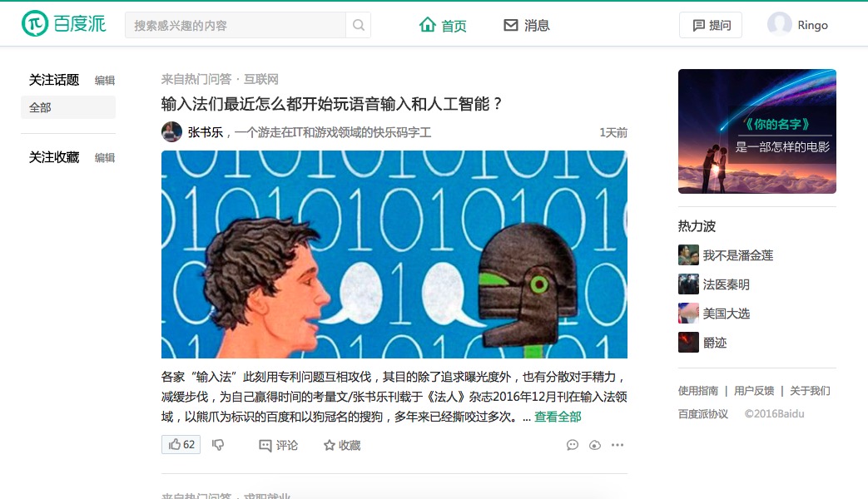Edit followed topics via 编辑 link

pyautogui.click(x=105, y=80)
